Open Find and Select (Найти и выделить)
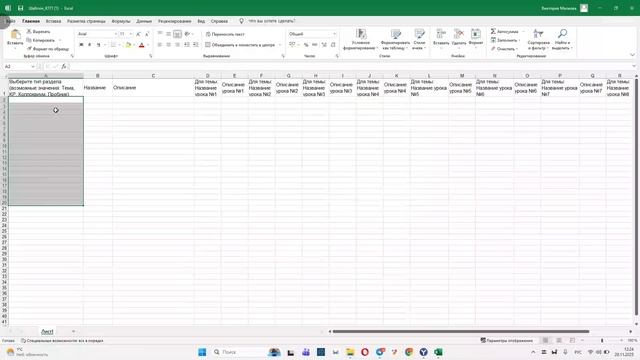Screen dimensions: 640x360 coord(562,40)
